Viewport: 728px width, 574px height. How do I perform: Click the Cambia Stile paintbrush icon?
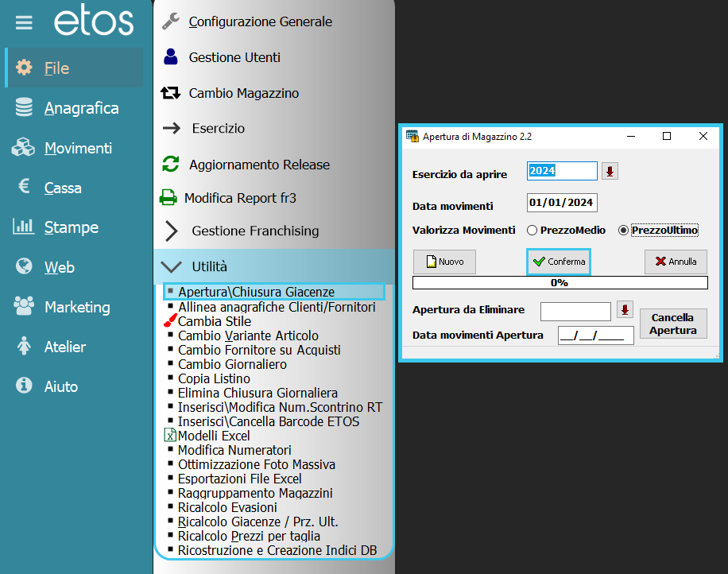[170, 320]
